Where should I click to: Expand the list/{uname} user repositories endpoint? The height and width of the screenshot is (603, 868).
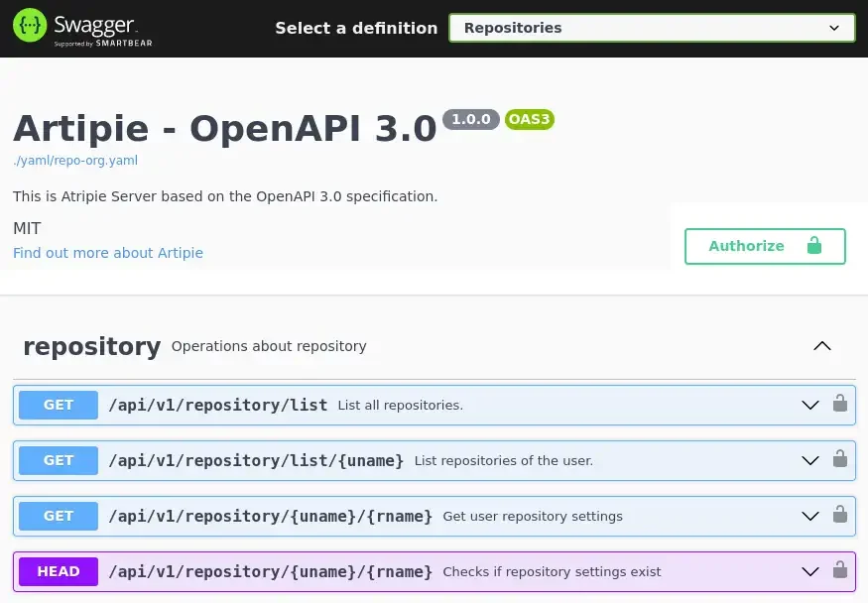(810, 460)
